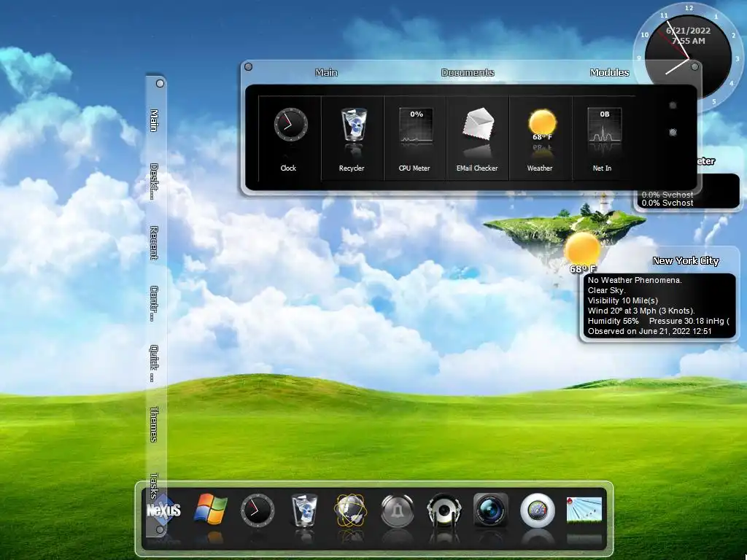Click the 'Observed on June 21, 2022' line

(649, 332)
